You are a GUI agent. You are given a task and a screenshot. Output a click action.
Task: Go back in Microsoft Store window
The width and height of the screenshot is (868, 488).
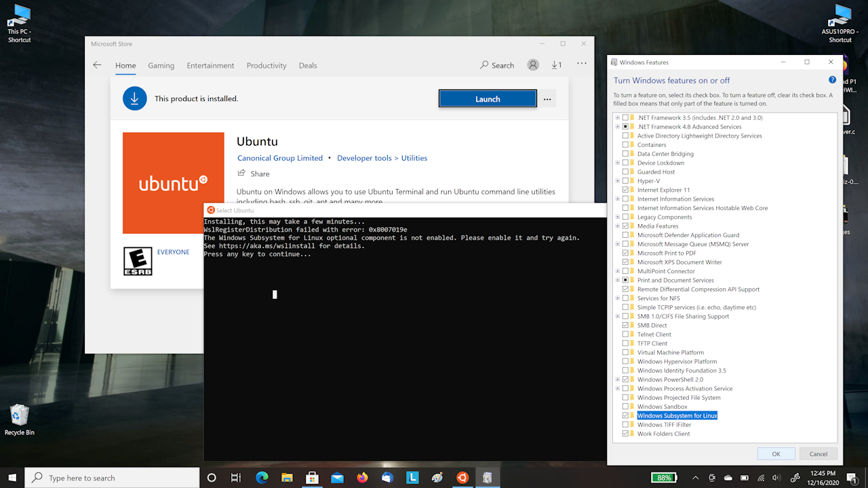(x=98, y=65)
